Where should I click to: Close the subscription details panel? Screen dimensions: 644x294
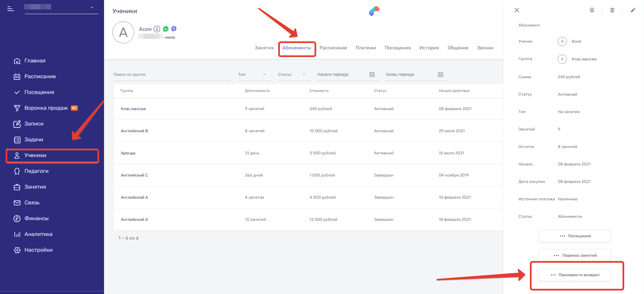[517, 10]
